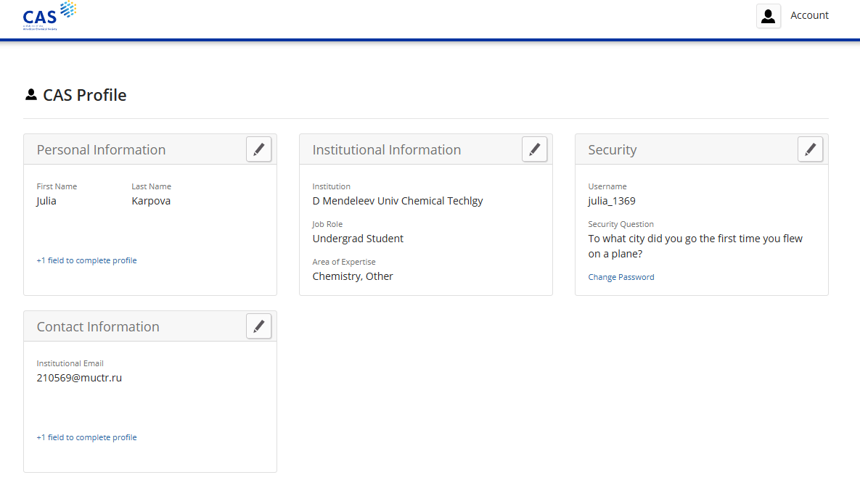The image size is (860, 504).
Task: Click the +1 field link under Personal Information
Action: point(86,260)
